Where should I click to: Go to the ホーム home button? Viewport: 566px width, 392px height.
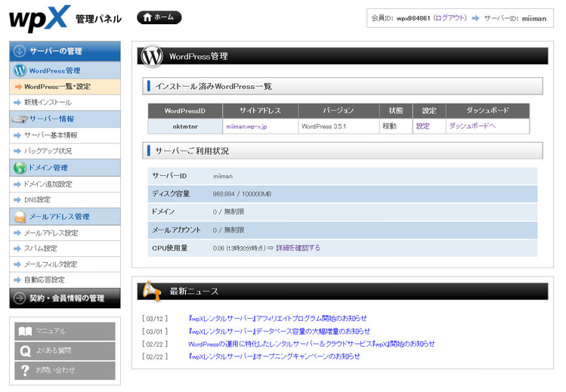coord(159,17)
